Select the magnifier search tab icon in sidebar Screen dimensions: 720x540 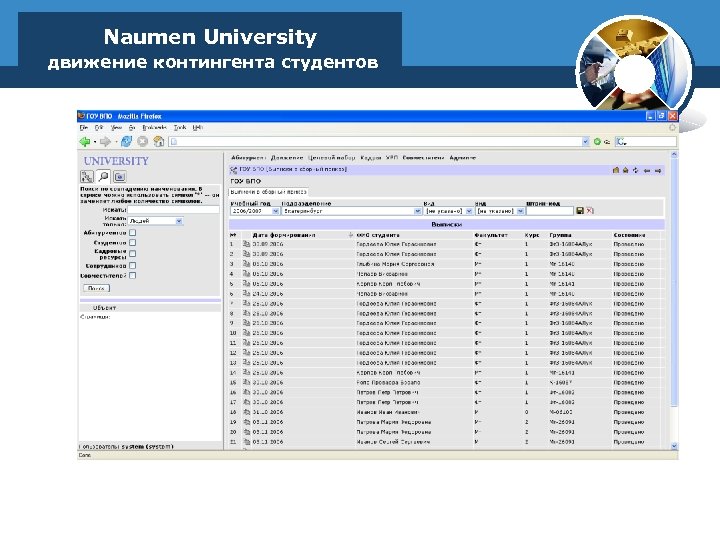(103, 176)
